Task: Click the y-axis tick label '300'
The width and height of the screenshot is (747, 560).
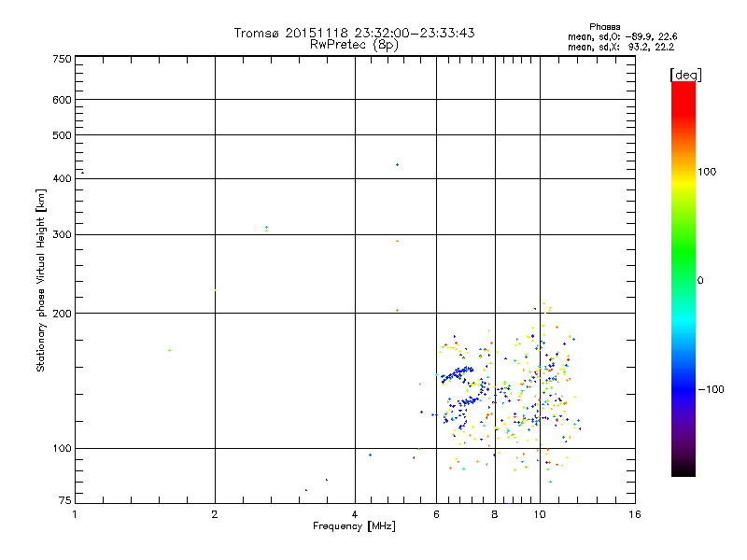Action: 62,235
